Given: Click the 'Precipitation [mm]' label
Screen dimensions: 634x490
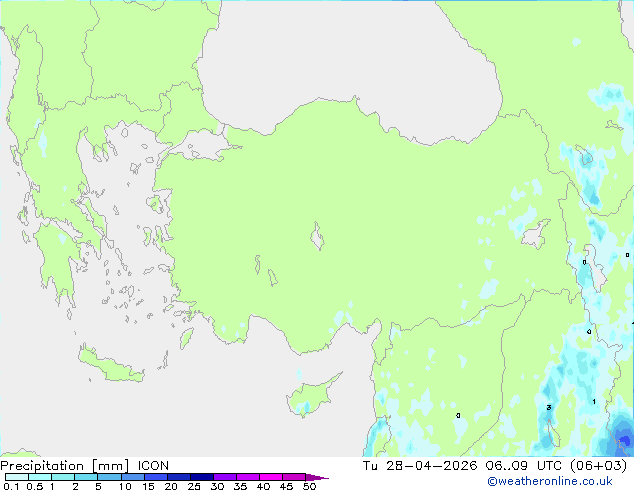Looking at the screenshot, I should coord(65,466).
